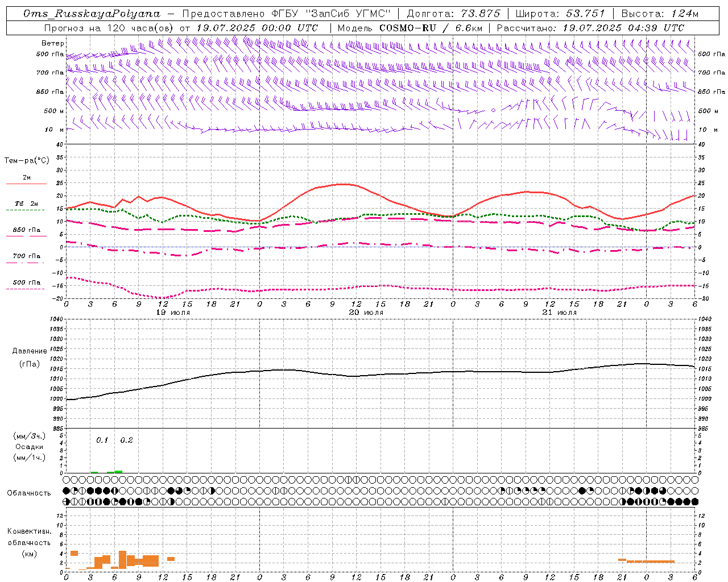Click forecast start time 19.07.2025 00:00 UTC
Viewport: 728px width, 582px height.
[x=257, y=28]
